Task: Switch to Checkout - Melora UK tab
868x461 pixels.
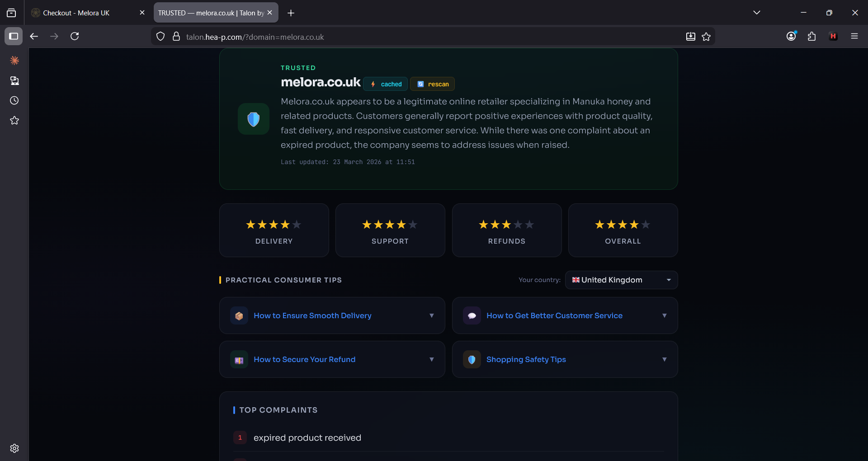Action: tap(88, 13)
